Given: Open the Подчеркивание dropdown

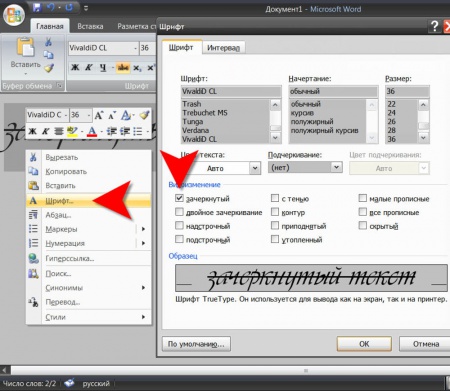Looking at the screenshot, I should [x=336, y=167].
